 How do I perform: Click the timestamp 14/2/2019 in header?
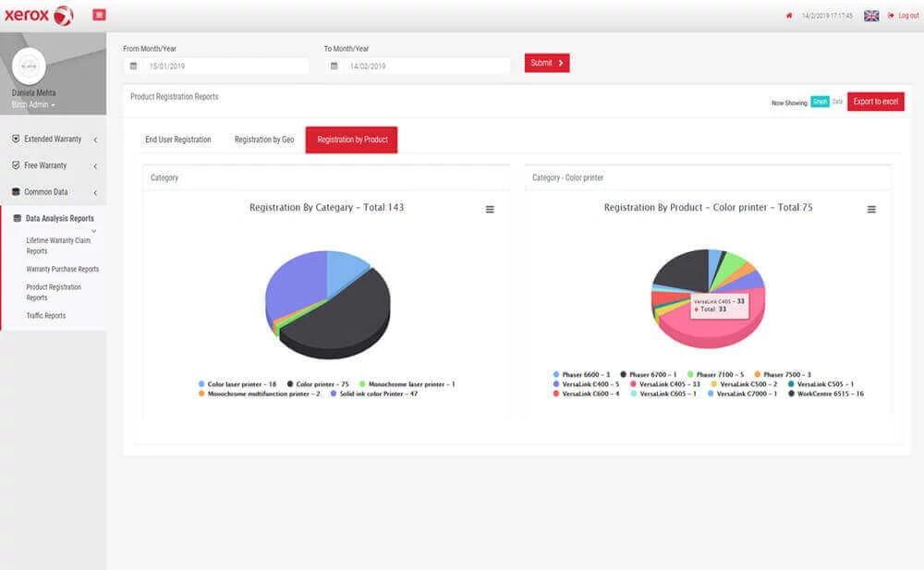coord(827,16)
